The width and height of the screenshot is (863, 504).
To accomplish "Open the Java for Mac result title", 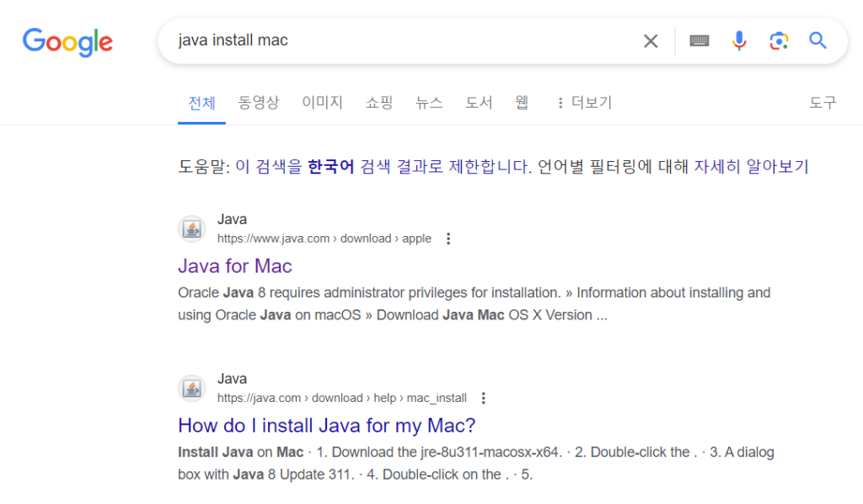I will [x=235, y=266].
